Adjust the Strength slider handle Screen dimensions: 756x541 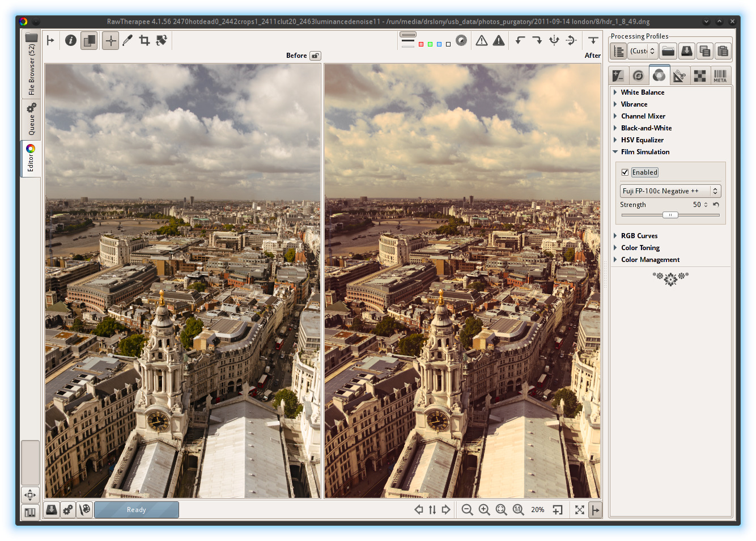tap(670, 215)
